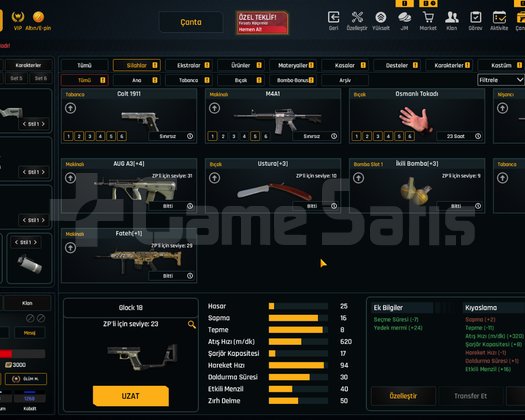Open the JM coins icon

coord(404,17)
